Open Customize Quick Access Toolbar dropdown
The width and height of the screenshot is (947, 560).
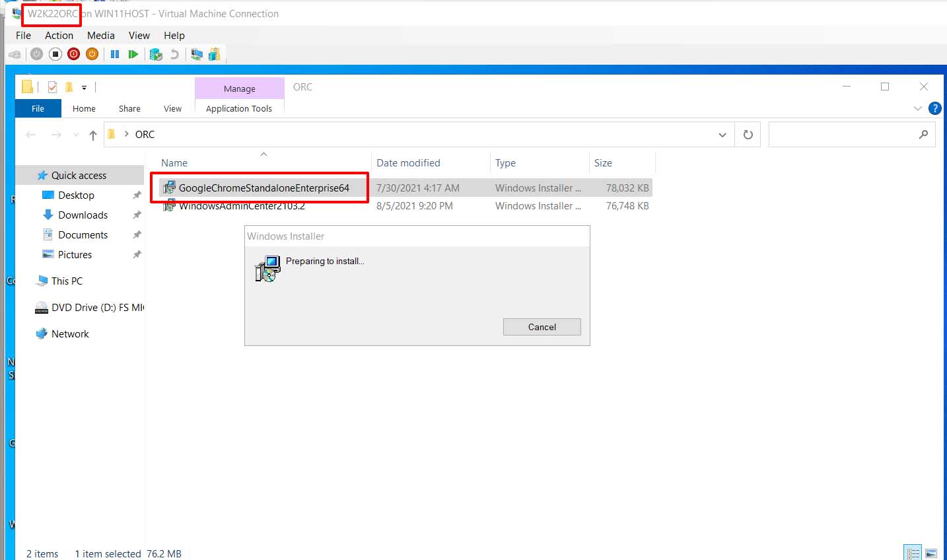click(x=84, y=87)
